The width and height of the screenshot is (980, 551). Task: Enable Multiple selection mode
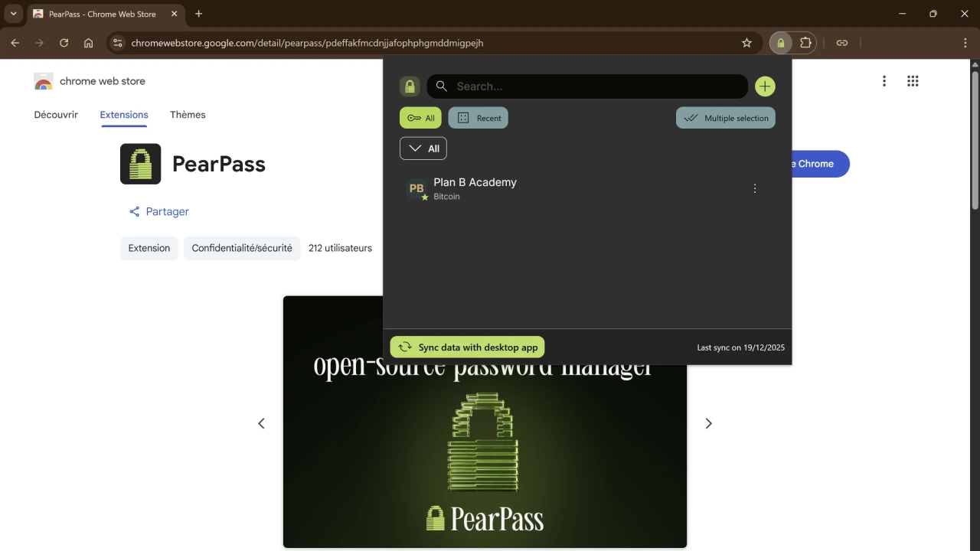(x=725, y=118)
